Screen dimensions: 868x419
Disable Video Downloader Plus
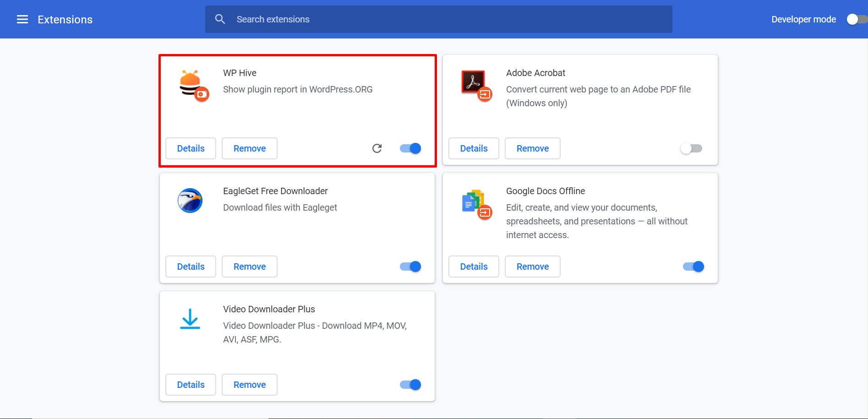pyautogui.click(x=410, y=385)
